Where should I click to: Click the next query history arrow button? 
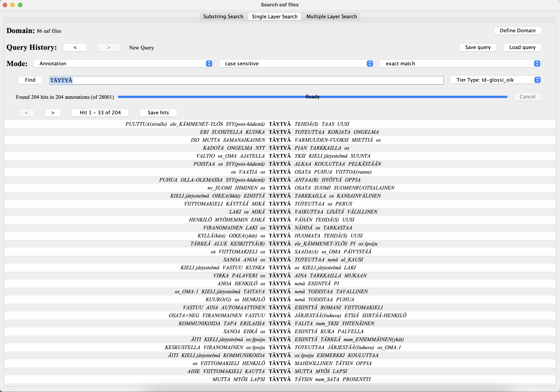109,47
